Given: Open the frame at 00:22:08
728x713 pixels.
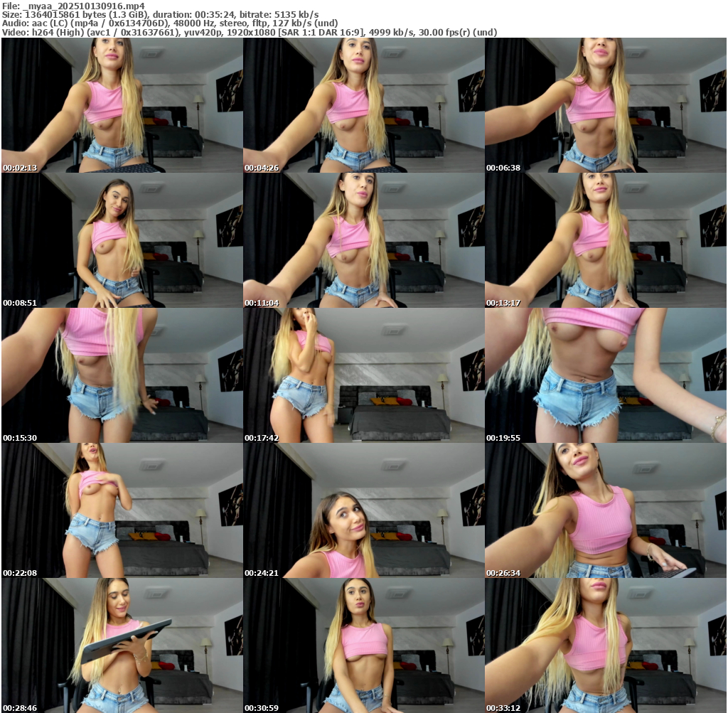Looking at the screenshot, I should point(122,510).
